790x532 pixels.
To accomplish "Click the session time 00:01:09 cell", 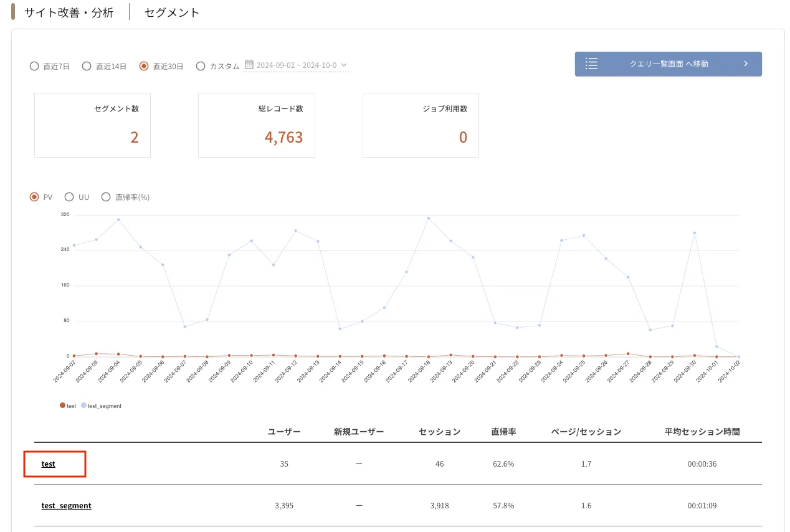I will click(x=702, y=506).
